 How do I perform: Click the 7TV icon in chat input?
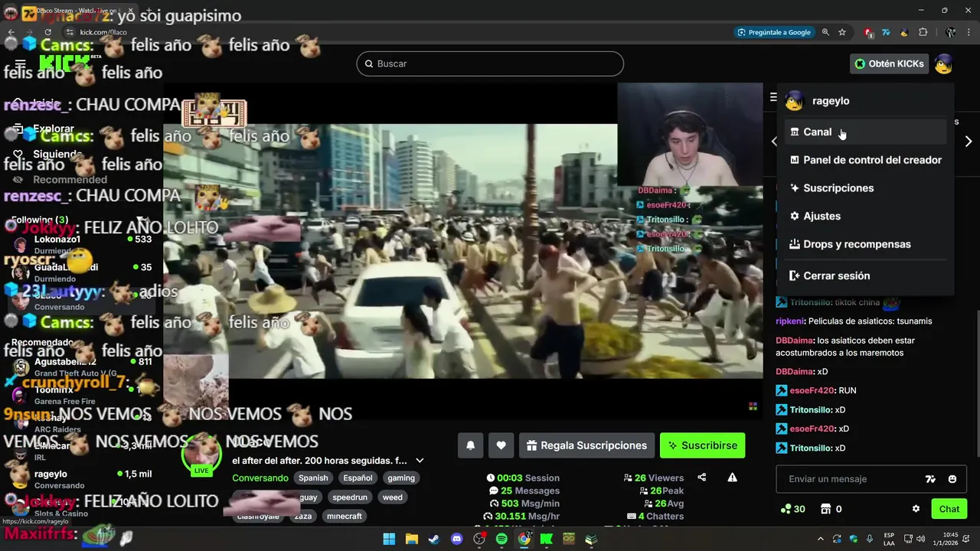pos(930,479)
